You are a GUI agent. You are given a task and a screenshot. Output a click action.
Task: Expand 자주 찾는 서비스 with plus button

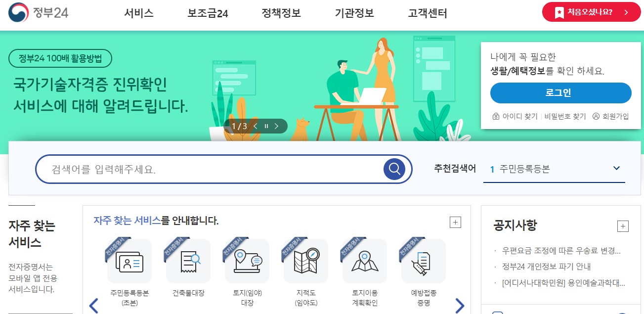(455, 222)
